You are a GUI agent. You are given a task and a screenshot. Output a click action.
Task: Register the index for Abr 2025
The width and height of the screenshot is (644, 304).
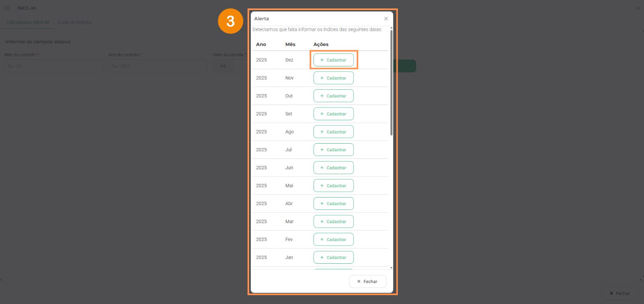333,203
